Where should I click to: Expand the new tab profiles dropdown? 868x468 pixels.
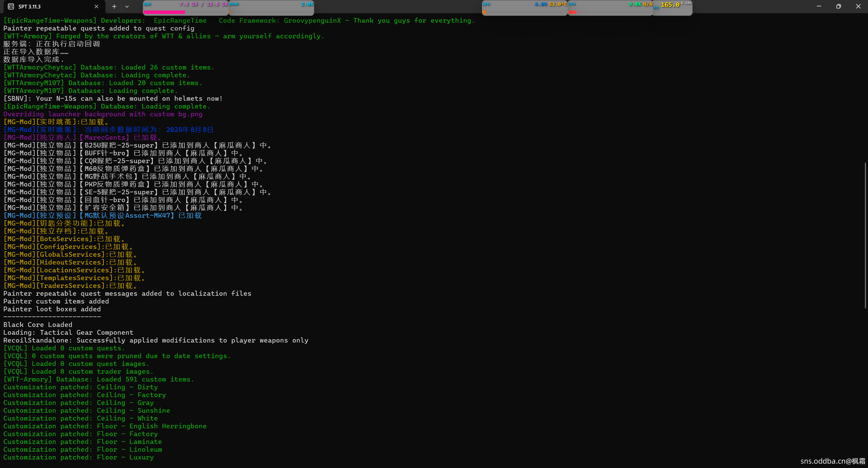click(x=127, y=6)
